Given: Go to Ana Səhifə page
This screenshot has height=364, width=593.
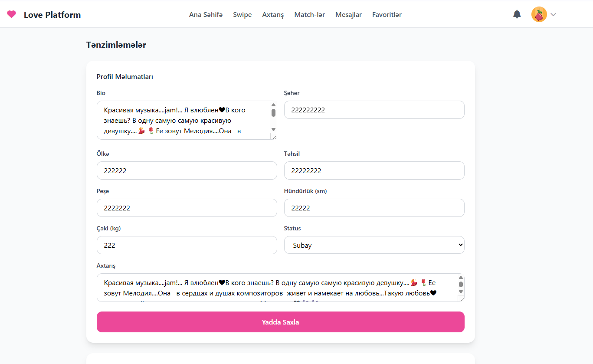Looking at the screenshot, I should coord(206,15).
